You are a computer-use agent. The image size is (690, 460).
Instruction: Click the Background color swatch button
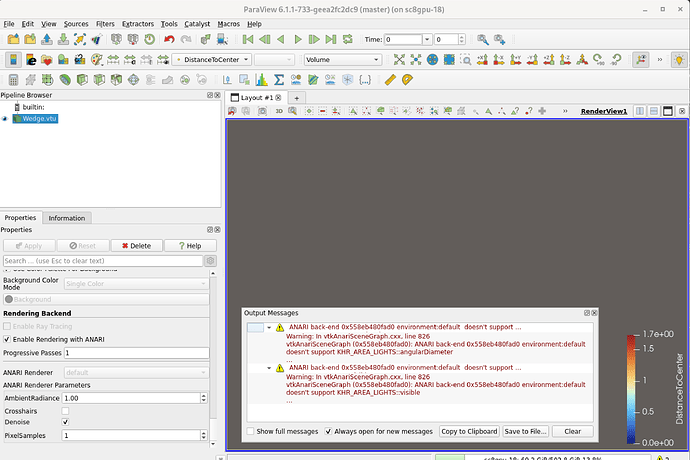point(106,299)
